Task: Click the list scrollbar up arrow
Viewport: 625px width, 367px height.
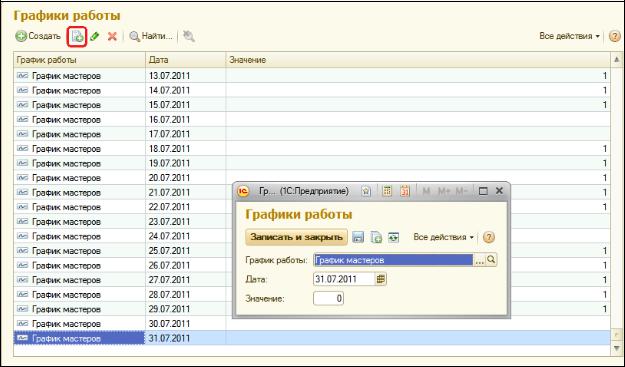Action: point(616,60)
